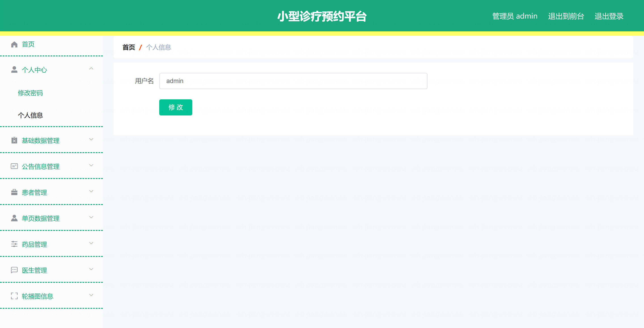
Task: Click the frame icon beside 轮播图信息
Action: [x=14, y=296]
